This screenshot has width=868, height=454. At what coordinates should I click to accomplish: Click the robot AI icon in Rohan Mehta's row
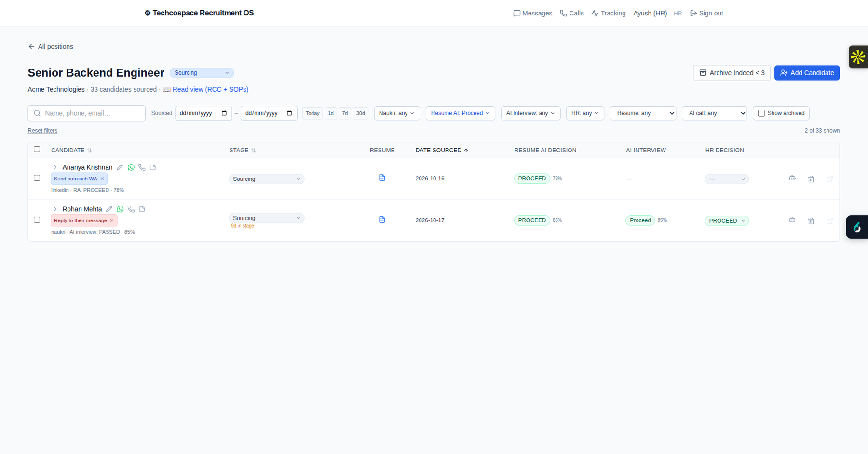[792, 220]
